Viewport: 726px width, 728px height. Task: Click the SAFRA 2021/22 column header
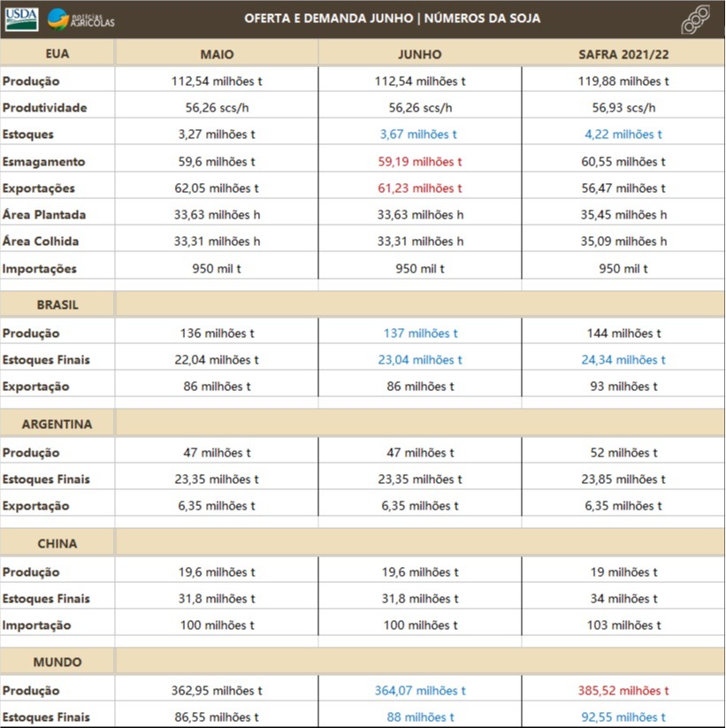pyautogui.click(x=623, y=54)
